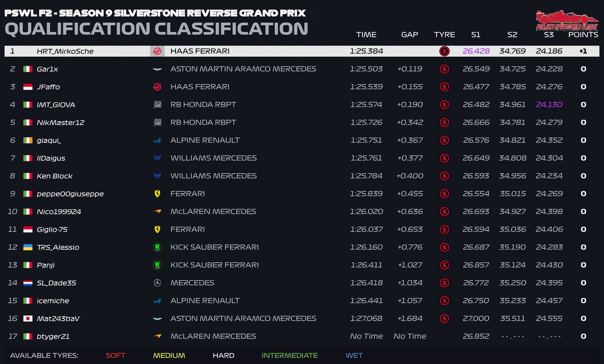Select the McLaren logo in btyger21's row
This screenshot has height=364, width=604.
pyautogui.click(x=157, y=336)
